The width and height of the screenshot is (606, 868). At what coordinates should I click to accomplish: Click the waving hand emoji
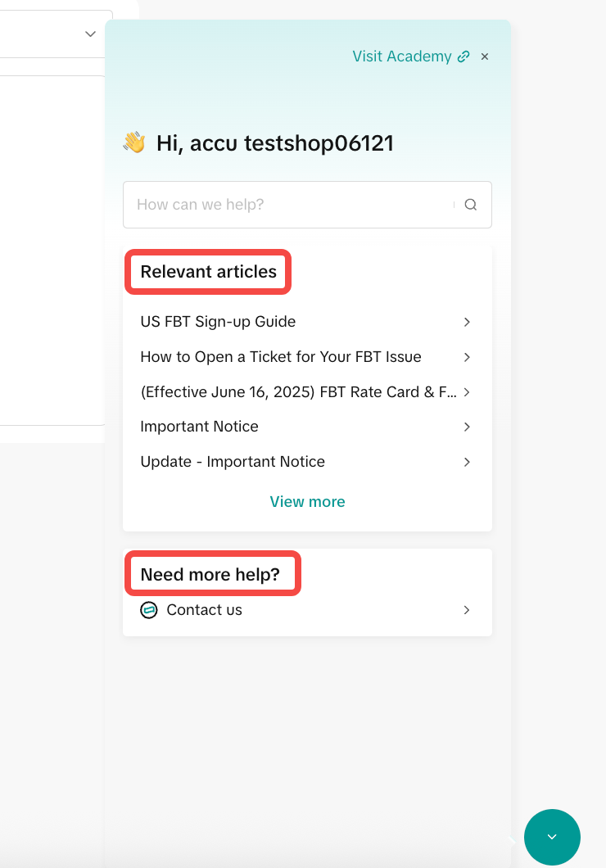[x=134, y=143]
